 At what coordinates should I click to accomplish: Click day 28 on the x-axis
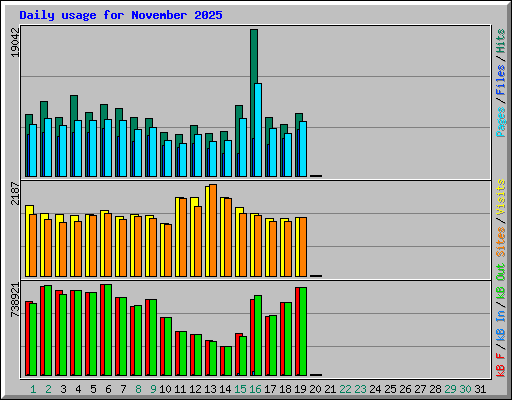pos(435,389)
